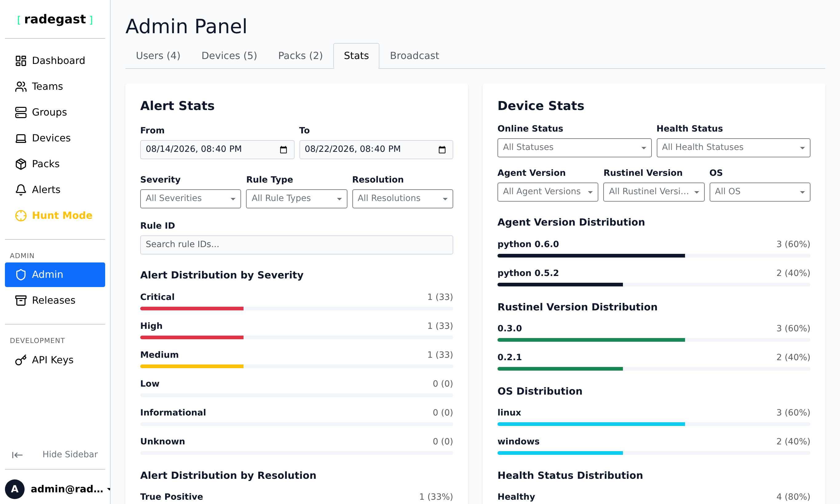Screen dimensions: 840x504
Task: Click the API Keys key icon
Action: 21,360
